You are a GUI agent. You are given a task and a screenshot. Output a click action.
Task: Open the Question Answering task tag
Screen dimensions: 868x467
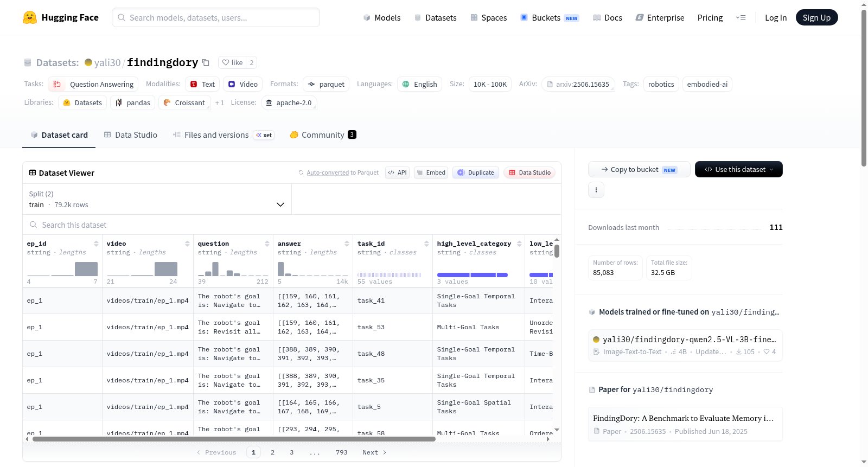[93, 84]
